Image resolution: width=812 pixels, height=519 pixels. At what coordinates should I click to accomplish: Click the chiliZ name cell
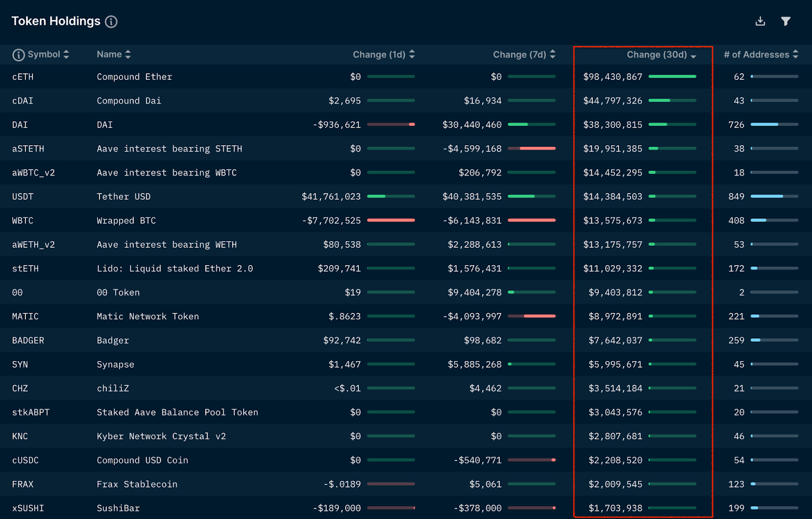pyautogui.click(x=113, y=388)
